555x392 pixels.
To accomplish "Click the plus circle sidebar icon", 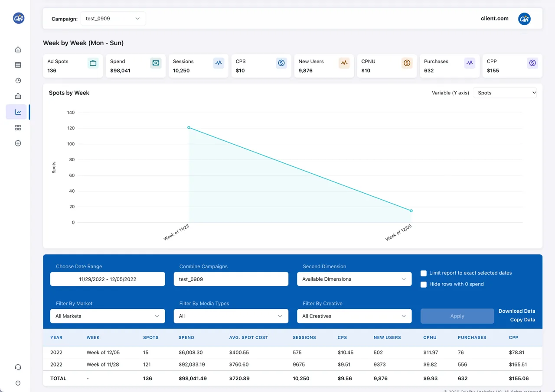I will click(18, 143).
